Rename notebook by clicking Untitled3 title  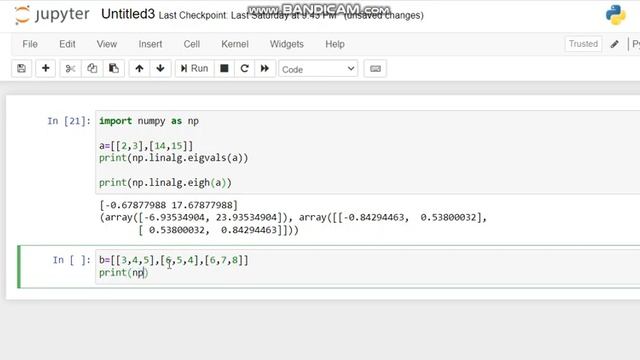[128, 14]
